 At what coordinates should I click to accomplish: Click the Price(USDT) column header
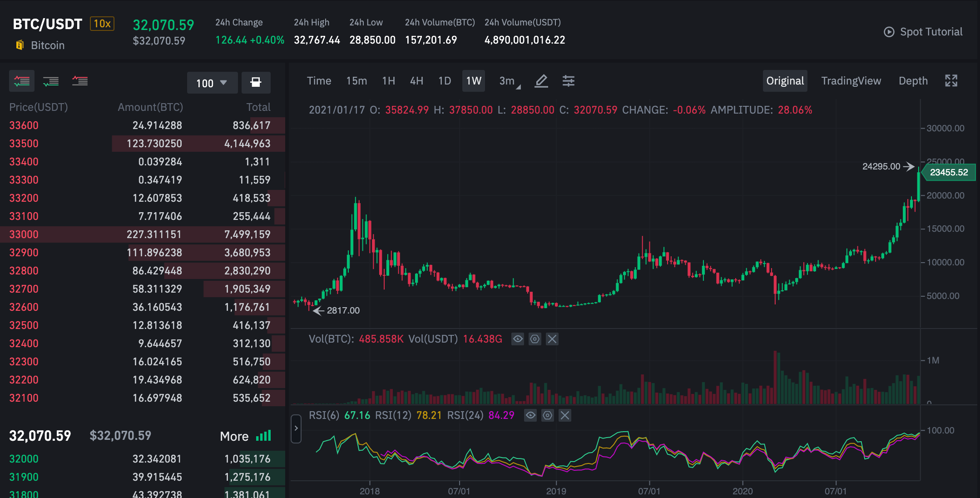point(39,107)
